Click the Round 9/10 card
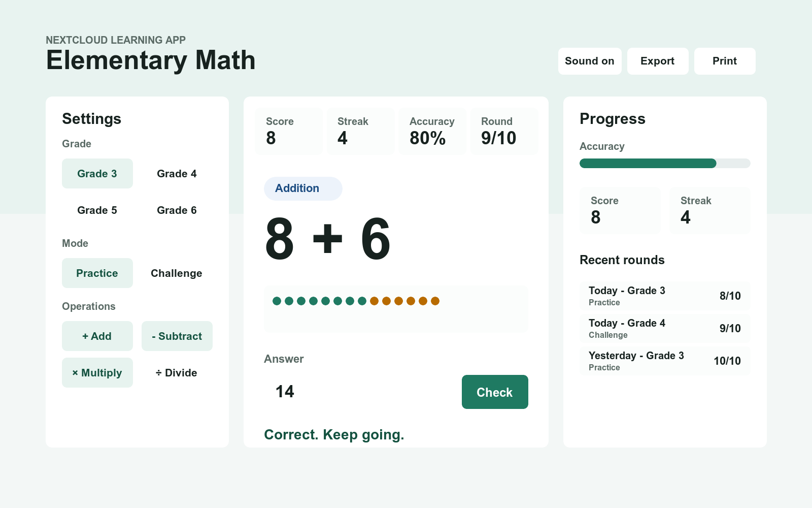The width and height of the screenshot is (812, 508). tap(504, 131)
